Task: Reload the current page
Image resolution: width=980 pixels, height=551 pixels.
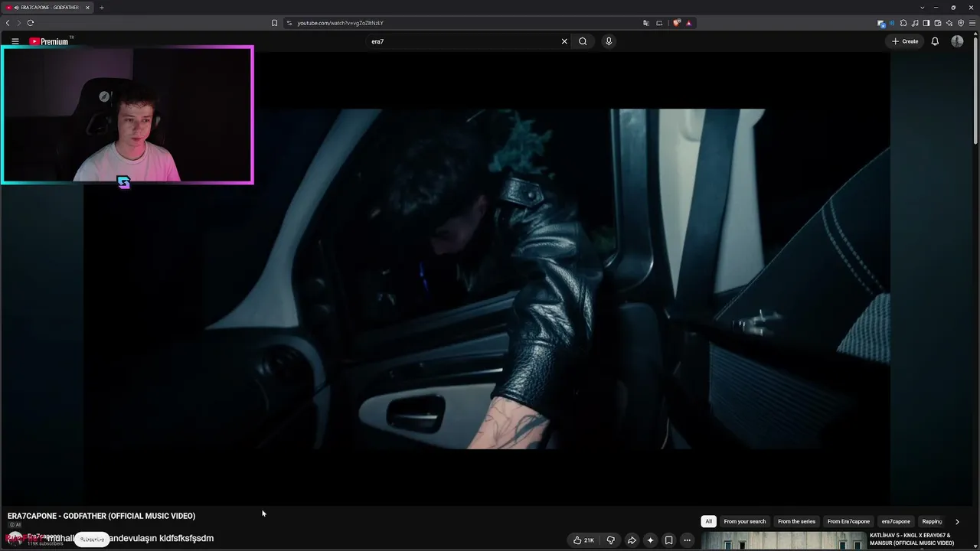Action: 31,23
